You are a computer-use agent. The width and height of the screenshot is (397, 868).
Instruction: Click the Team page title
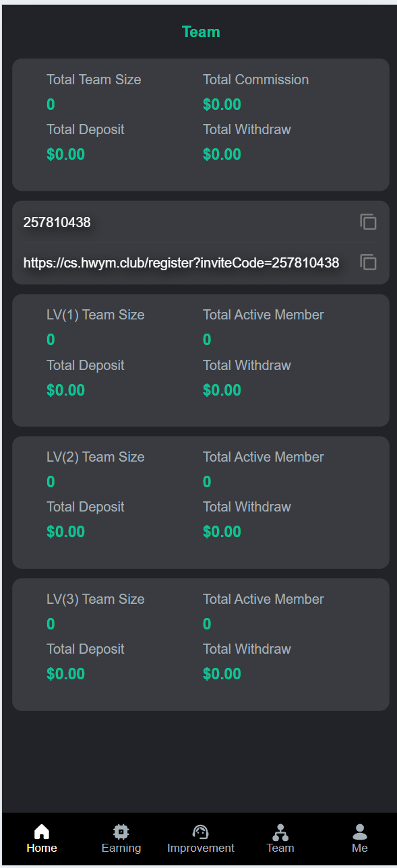pyautogui.click(x=201, y=32)
